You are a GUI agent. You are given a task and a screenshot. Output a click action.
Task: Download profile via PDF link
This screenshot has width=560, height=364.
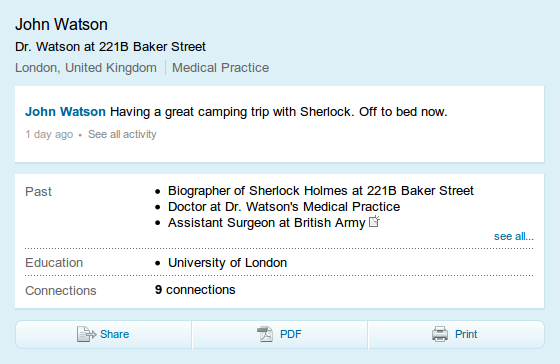[x=291, y=334]
